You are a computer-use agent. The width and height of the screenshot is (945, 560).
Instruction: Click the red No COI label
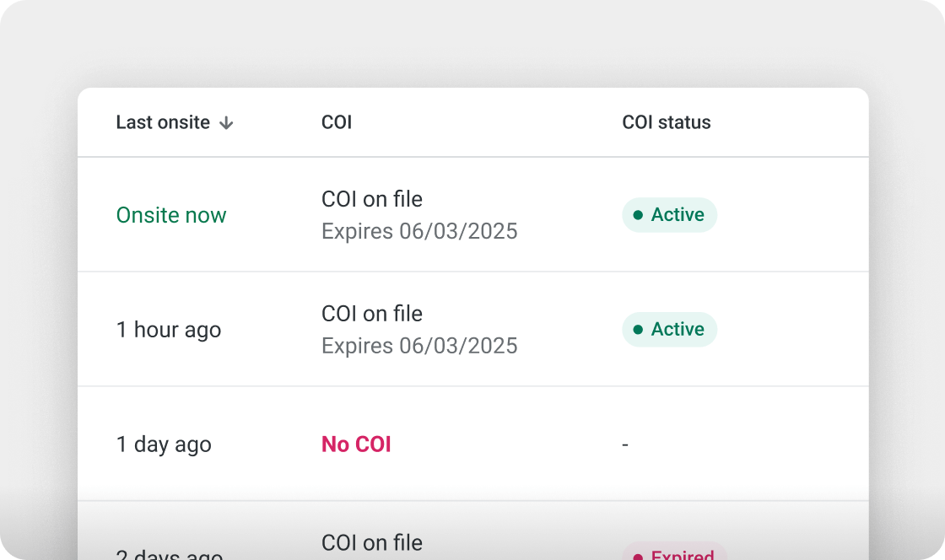point(356,444)
